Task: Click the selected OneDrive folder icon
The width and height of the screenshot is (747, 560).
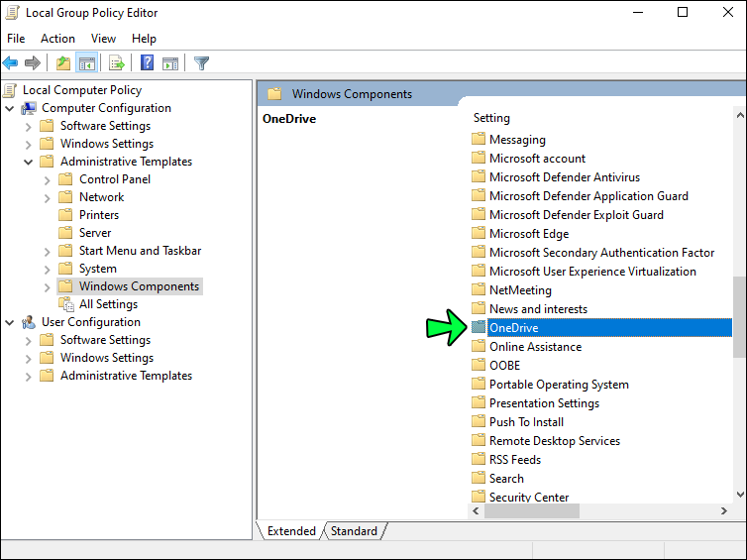Action: coord(479,327)
